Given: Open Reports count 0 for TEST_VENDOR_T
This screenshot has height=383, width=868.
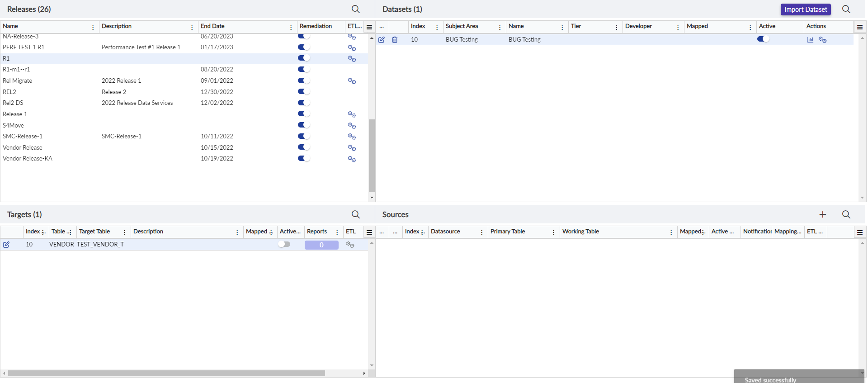Looking at the screenshot, I should click(x=321, y=245).
